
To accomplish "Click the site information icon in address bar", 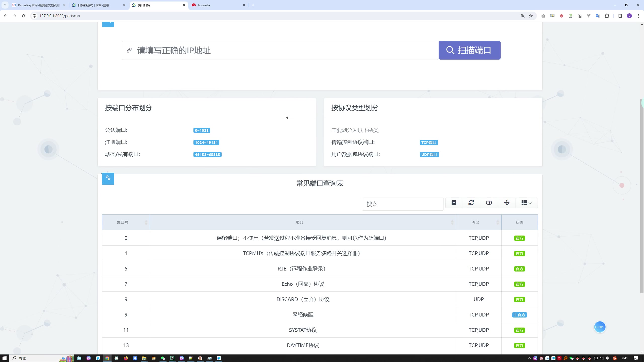I will click(34, 16).
